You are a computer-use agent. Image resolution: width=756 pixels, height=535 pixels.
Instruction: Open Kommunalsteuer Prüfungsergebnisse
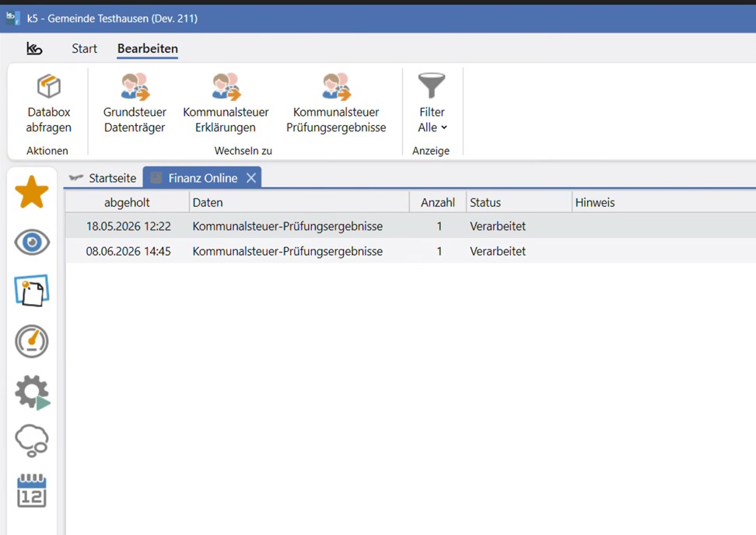click(336, 103)
